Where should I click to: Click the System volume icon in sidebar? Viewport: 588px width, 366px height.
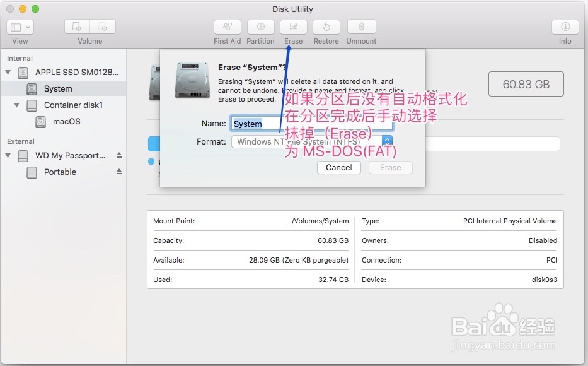32,89
